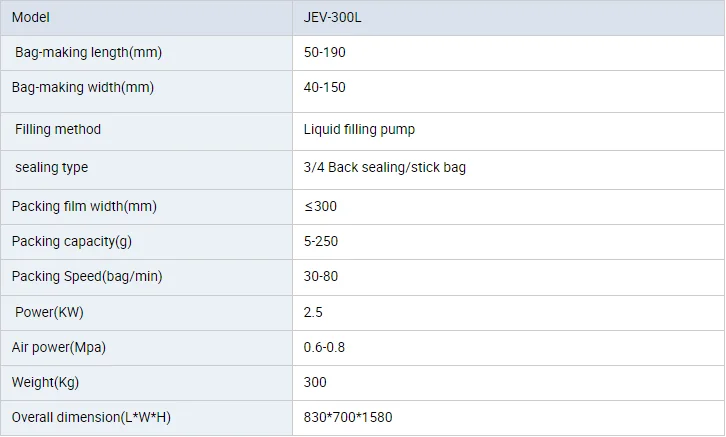Select the 50-190 length value
Image resolution: width=726 pixels, height=437 pixels.
(325, 51)
